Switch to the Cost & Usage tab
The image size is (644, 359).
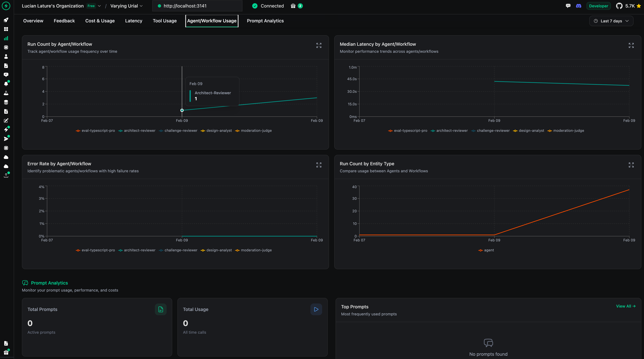click(100, 21)
